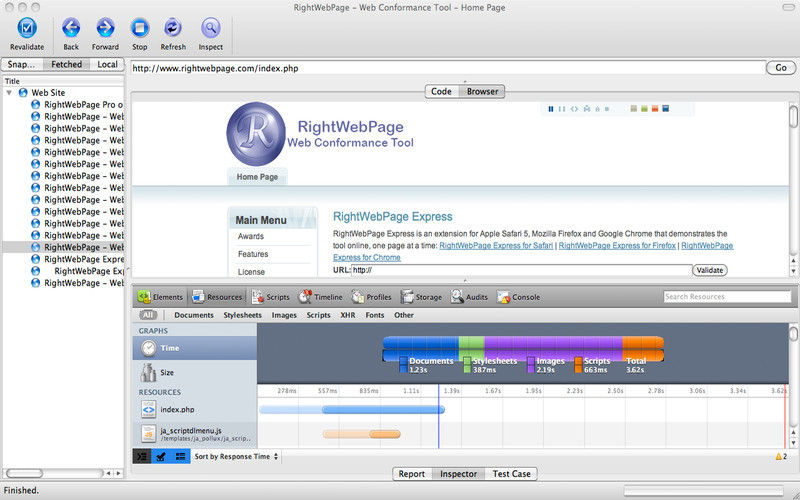This screenshot has height=500, width=800.
Task: Select the Time graph clock icon
Action: click(x=148, y=348)
